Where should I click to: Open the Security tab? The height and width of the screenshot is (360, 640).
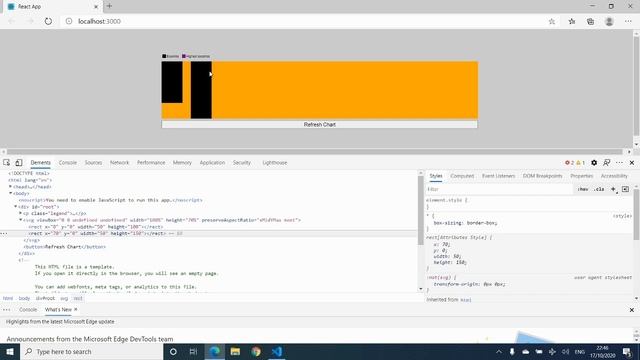tap(242, 162)
